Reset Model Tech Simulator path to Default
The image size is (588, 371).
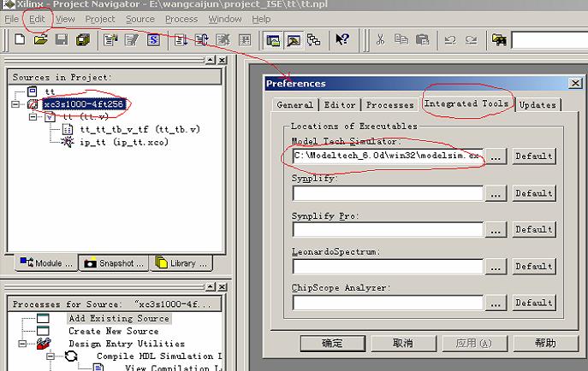[x=534, y=156]
